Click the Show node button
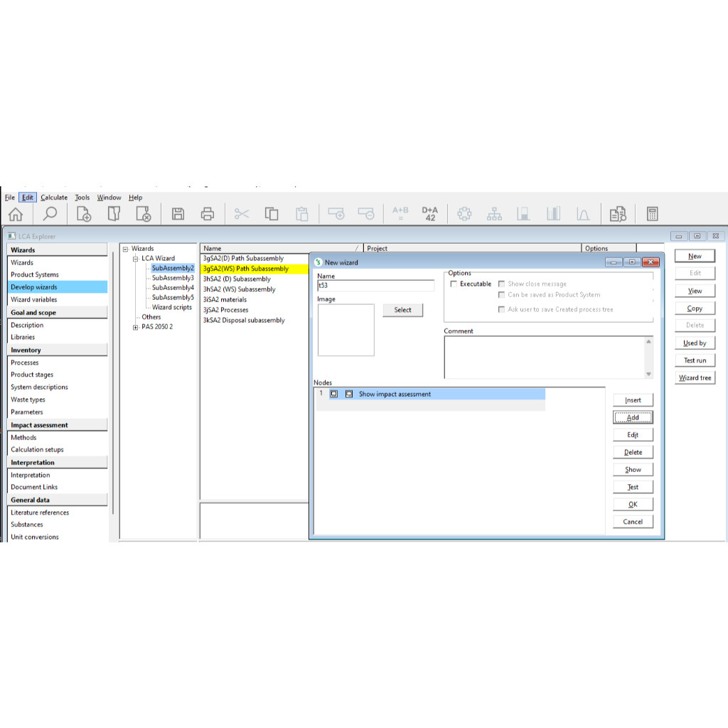 [x=633, y=469]
